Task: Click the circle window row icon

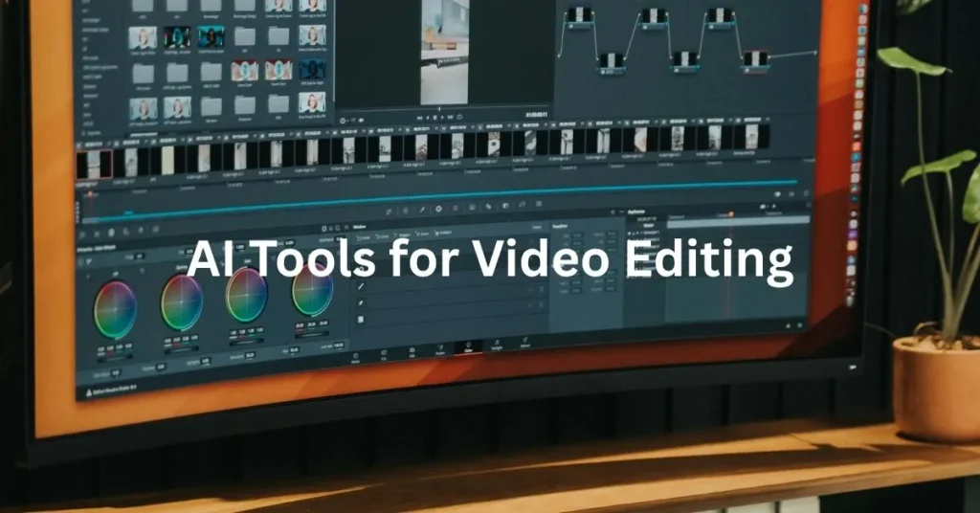Action: [361, 269]
